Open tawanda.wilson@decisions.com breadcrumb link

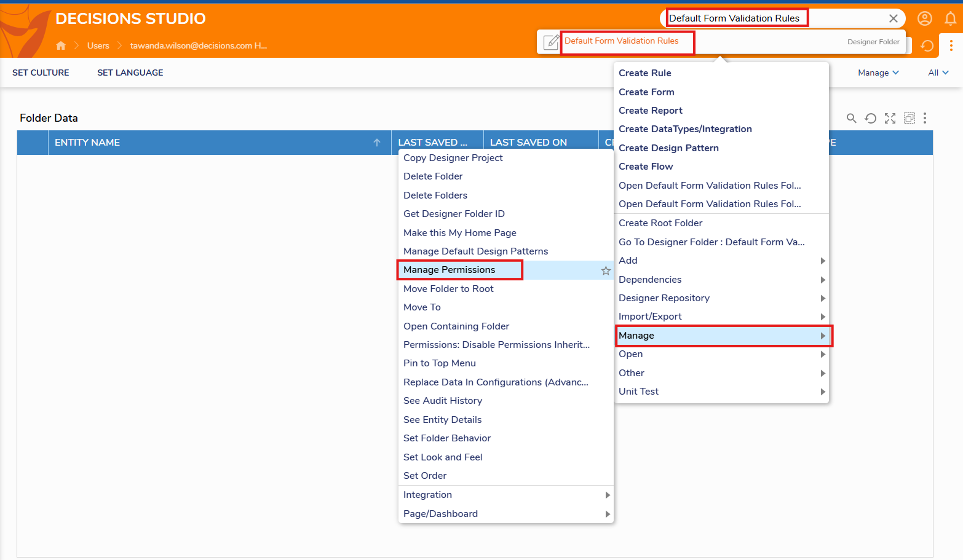(199, 45)
